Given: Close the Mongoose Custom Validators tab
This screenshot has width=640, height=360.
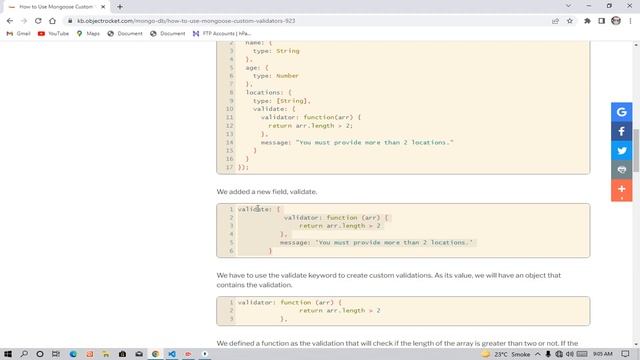Looking at the screenshot, I should tap(103, 7).
